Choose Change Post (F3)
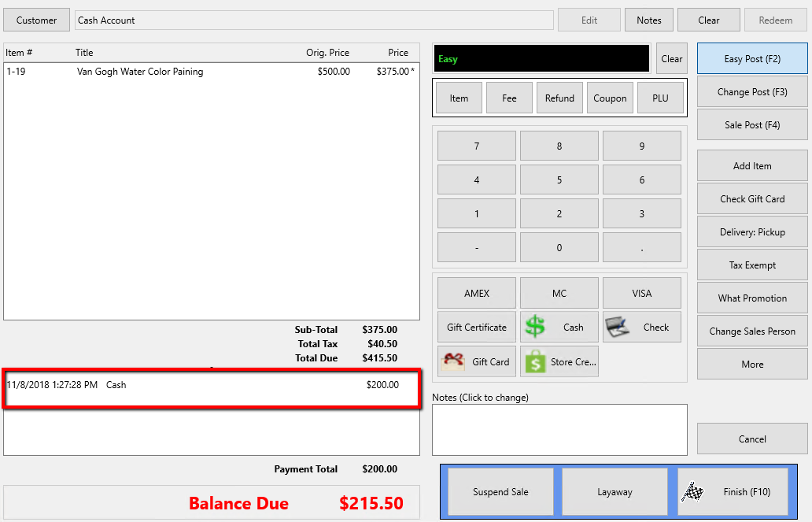 [752, 92]
